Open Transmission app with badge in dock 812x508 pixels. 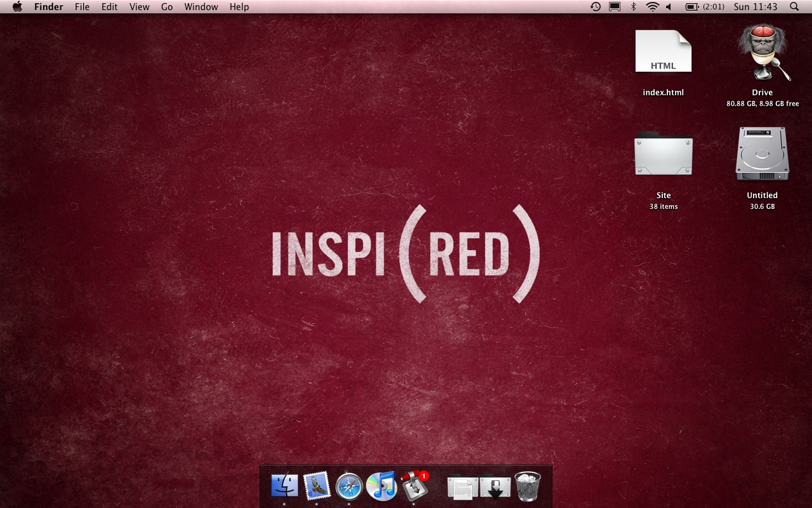tap(414, 486)
